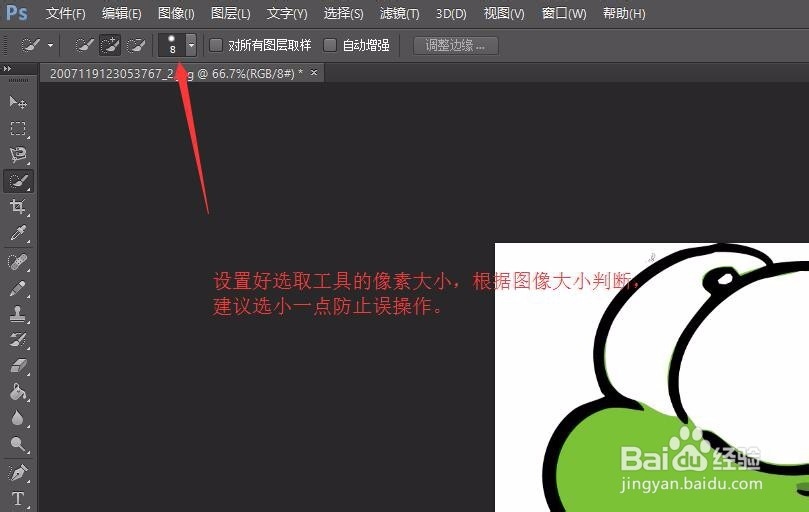Click the green frog image canvas
809x512 pixels.
652,377
